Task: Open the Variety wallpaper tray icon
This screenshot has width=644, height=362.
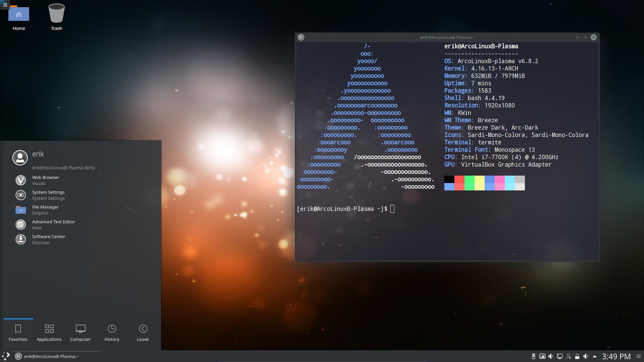Action: pos(542,356)
